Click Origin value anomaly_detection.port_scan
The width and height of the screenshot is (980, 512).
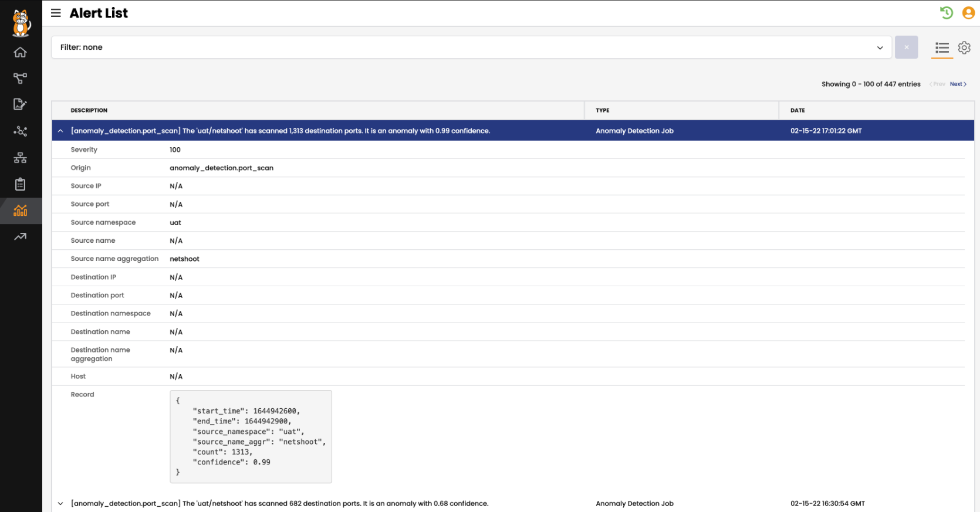click(x=222, y=168)
